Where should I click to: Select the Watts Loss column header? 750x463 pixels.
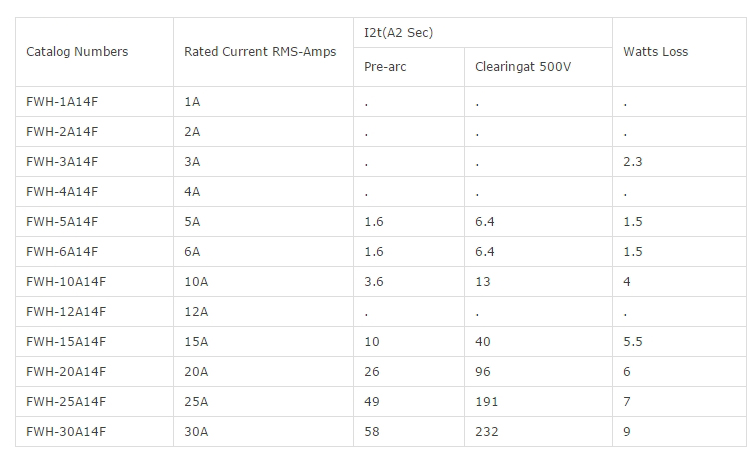655,52
